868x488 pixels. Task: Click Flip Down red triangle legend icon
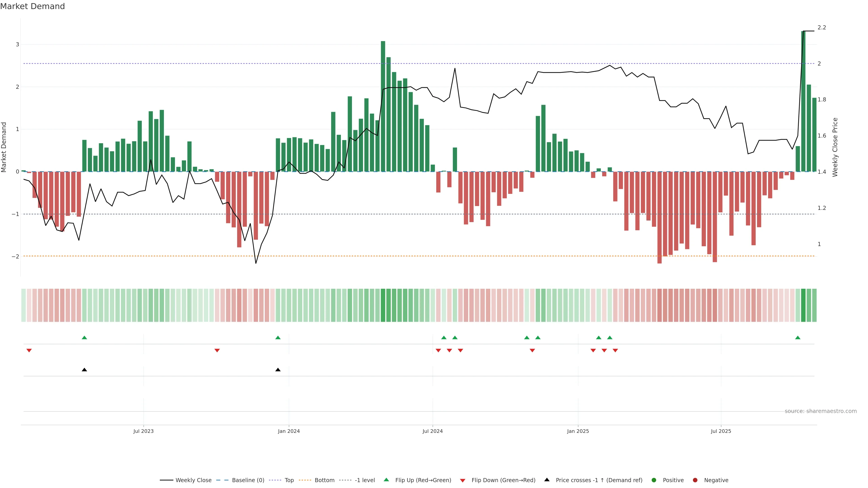click(x=463, y=481)
